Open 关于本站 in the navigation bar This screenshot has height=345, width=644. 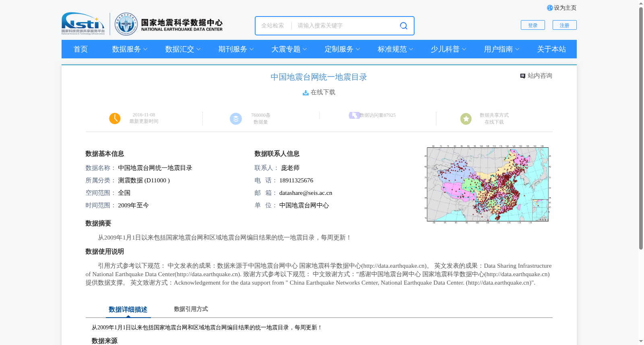(x=551, y=49)
